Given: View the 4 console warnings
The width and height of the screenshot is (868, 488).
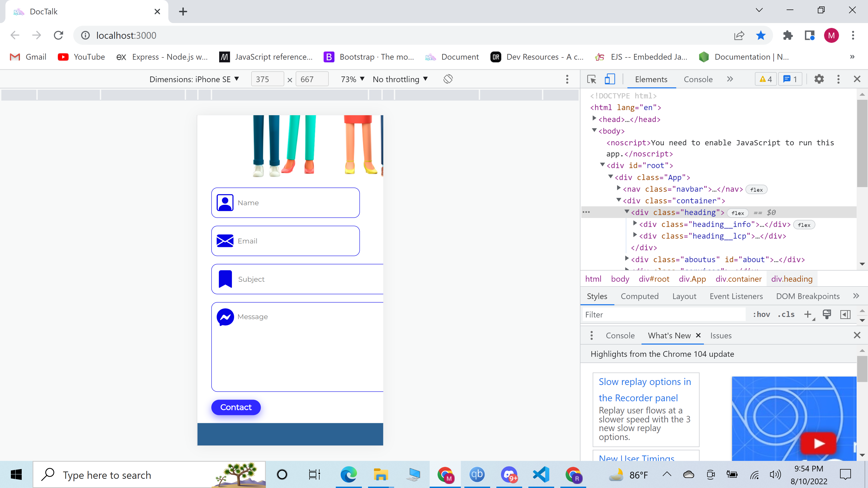Looking at the screenshot, I should [x=765, y=79].
